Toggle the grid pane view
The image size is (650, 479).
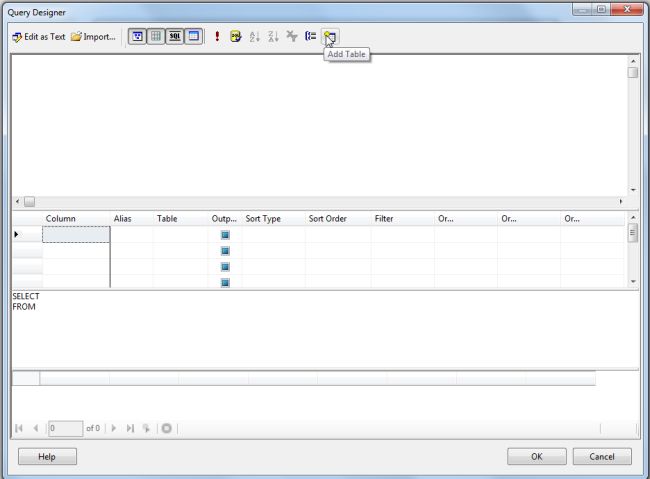tap(156, 36)
